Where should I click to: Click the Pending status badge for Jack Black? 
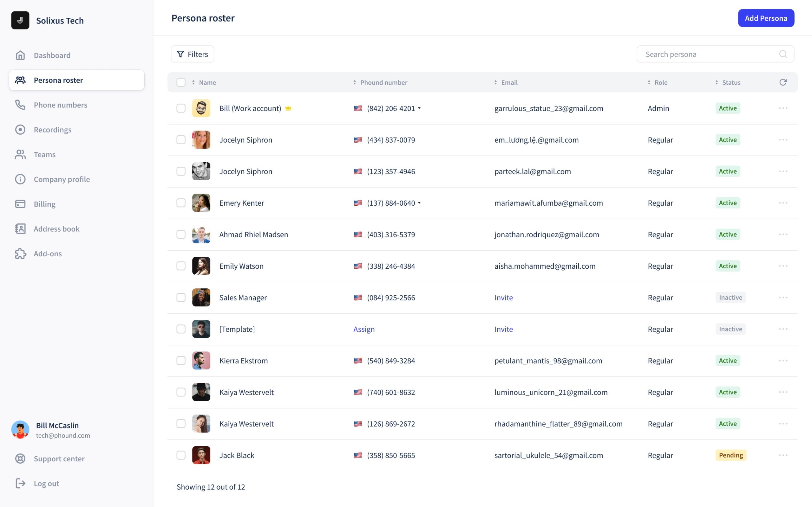pyautogui.click(x=730, y=455)
